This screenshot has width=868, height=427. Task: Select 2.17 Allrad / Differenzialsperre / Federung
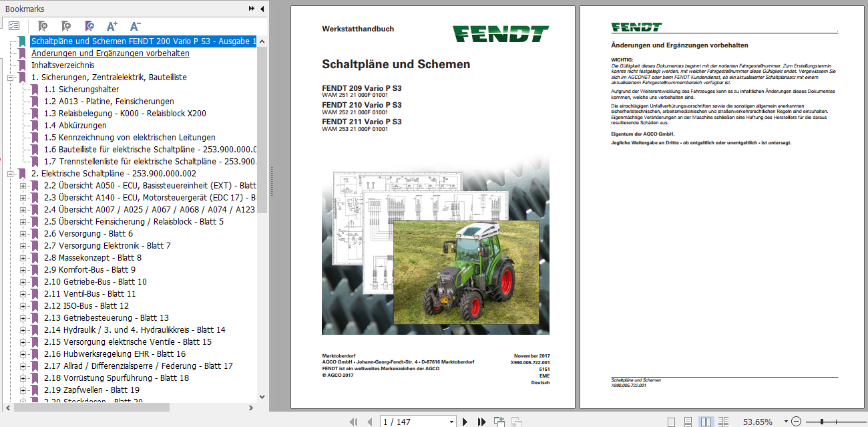pyautogui.click(x=138, y=366)
